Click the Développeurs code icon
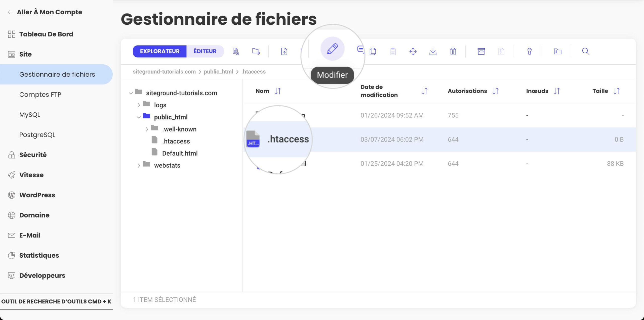The width and height of the screenshot is (644, 320). pos(12,276)
